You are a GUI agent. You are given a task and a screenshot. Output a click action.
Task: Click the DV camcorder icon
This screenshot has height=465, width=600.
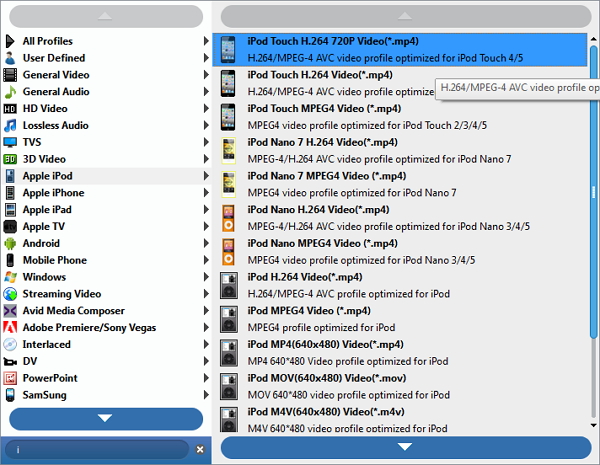pos(10,361)
